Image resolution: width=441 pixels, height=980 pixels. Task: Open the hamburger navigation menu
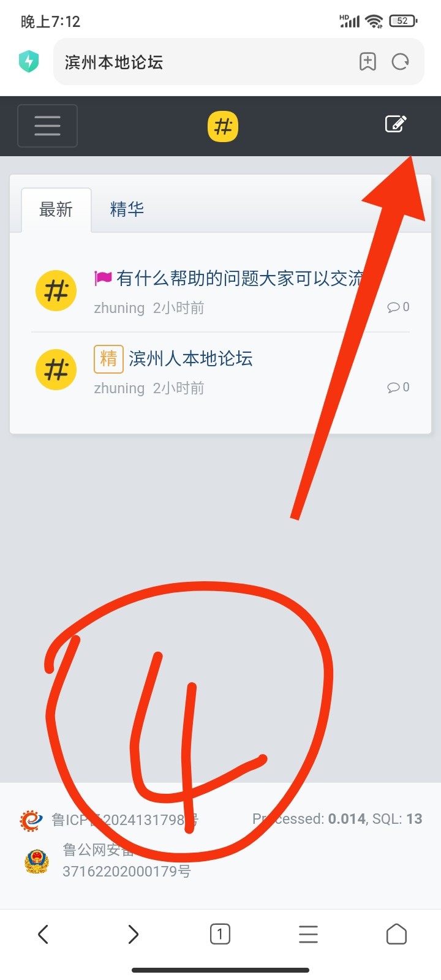pyautogui.click(x=47, y=126)
